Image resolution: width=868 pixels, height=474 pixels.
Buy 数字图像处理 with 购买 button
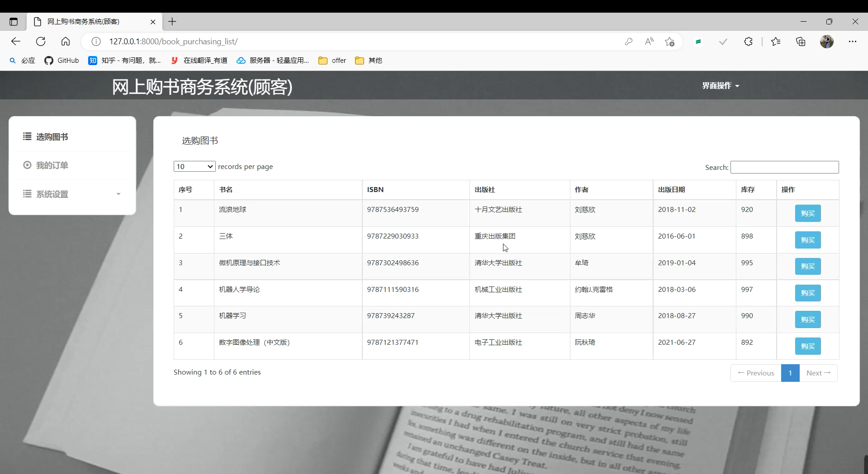coord(808,346)
